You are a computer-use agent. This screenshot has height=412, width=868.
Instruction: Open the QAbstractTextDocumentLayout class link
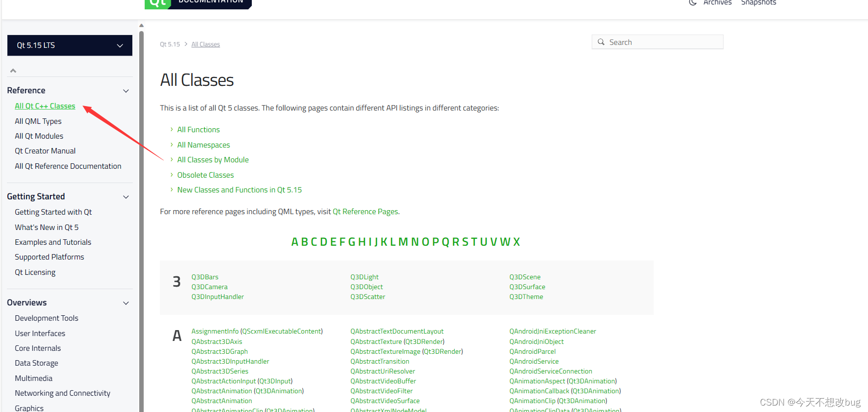tap(397, 332)
